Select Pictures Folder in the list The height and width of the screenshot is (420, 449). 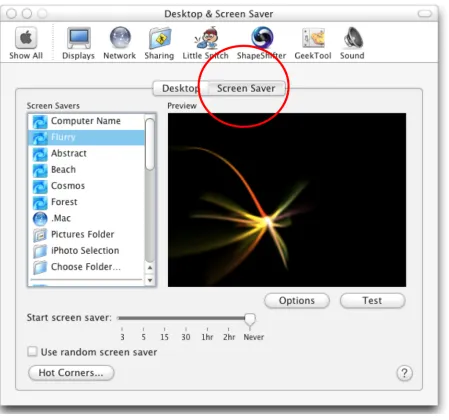click(x=86, y=235)
